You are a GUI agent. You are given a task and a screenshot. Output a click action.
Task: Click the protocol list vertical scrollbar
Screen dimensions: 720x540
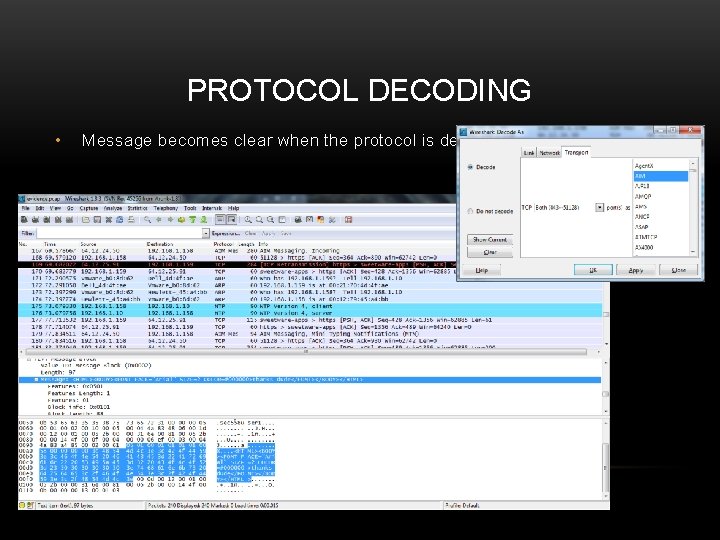693,208
